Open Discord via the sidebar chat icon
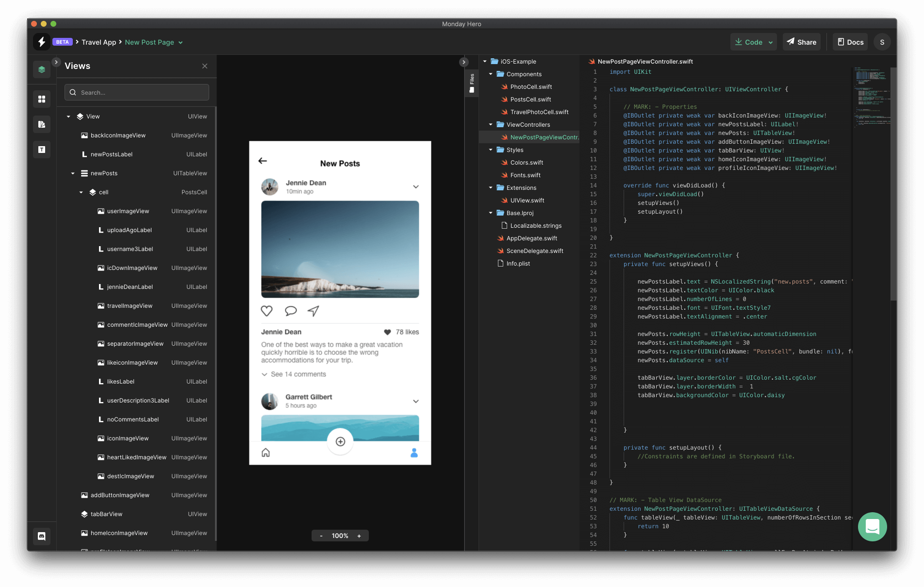The width and height of the screenshot is (924, 587). tap(42, 537)
